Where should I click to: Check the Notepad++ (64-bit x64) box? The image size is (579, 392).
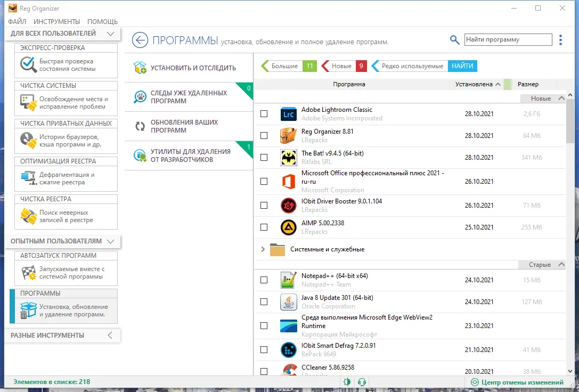pos(264,280)
